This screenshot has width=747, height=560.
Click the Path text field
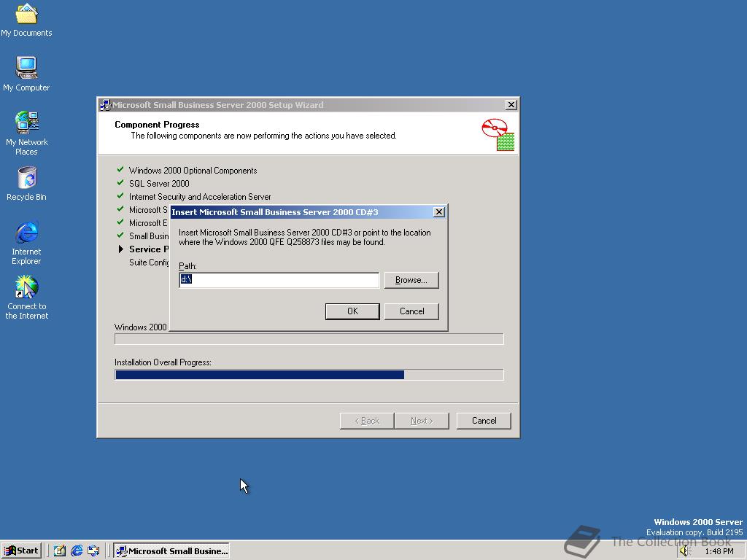279,280
